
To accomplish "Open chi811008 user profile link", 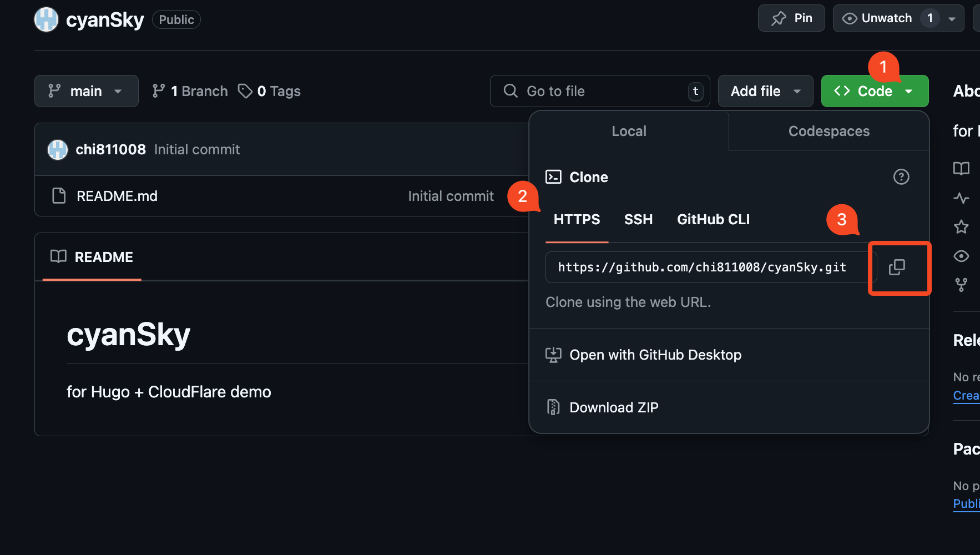I will tap(110, 149).
